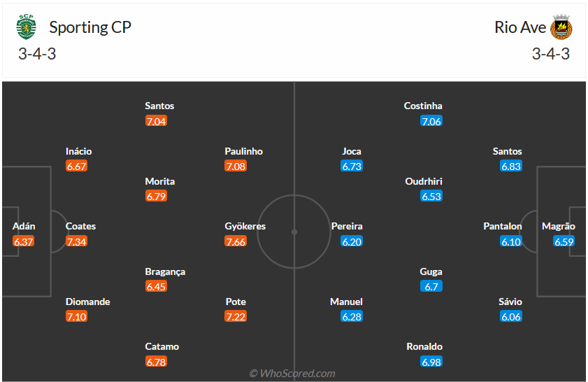This screenshot has height=382, width=588.
Task: Select Morita's player name
Action: pyautogui.click(x=160, y=181)
